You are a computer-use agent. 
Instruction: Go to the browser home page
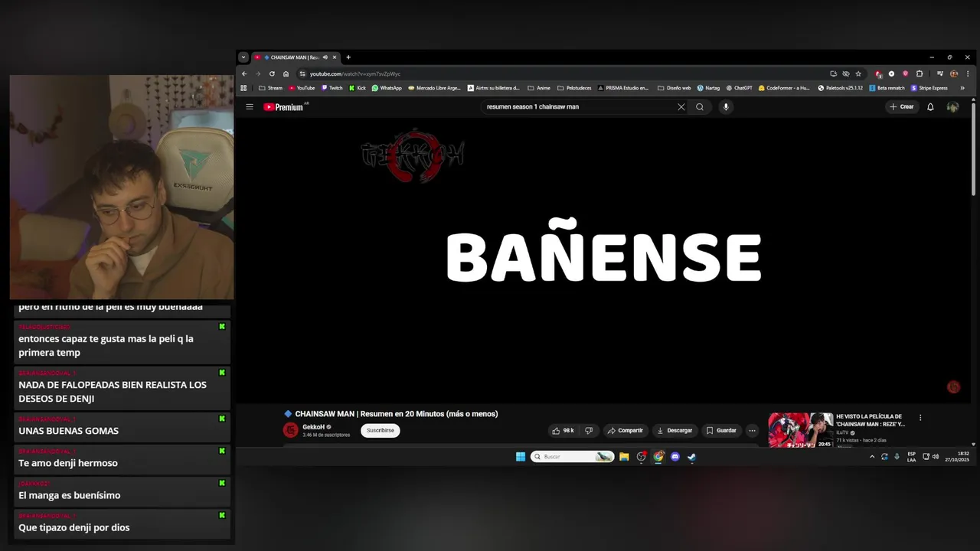point(286,74)
